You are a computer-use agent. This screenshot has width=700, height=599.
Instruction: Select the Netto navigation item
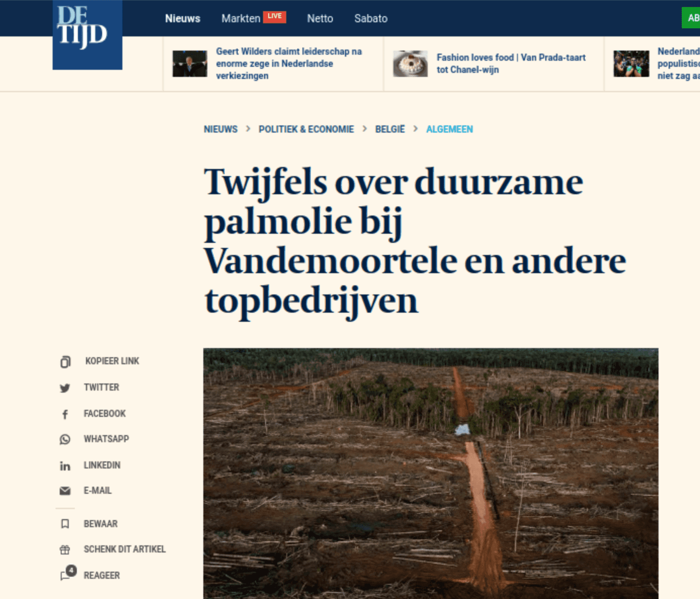pyautogui.click(x=320, y=19)
